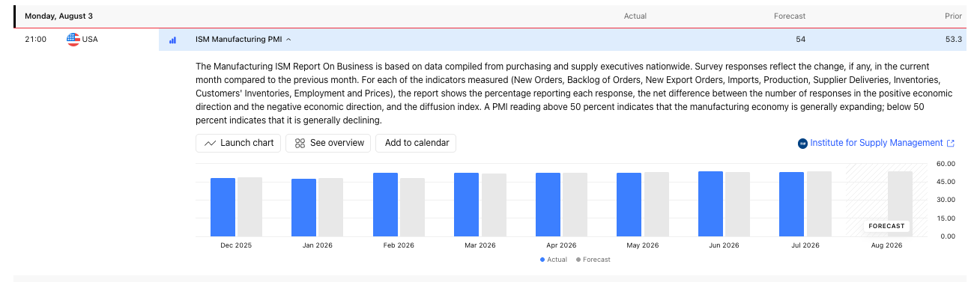Image resolution: width=980 pixels, height=282 pixels.
Task: Click the Monday, August 3 date header
Action: click(58, 16)
